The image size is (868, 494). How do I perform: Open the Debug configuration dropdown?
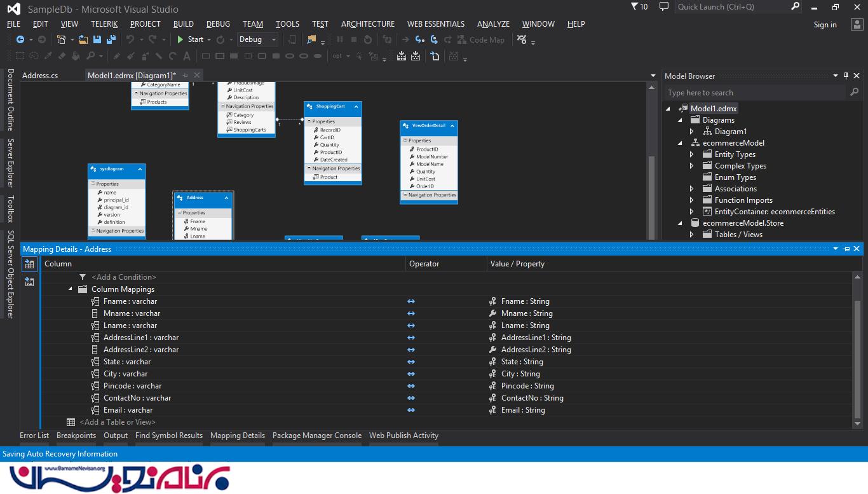(x=274, y=39)
